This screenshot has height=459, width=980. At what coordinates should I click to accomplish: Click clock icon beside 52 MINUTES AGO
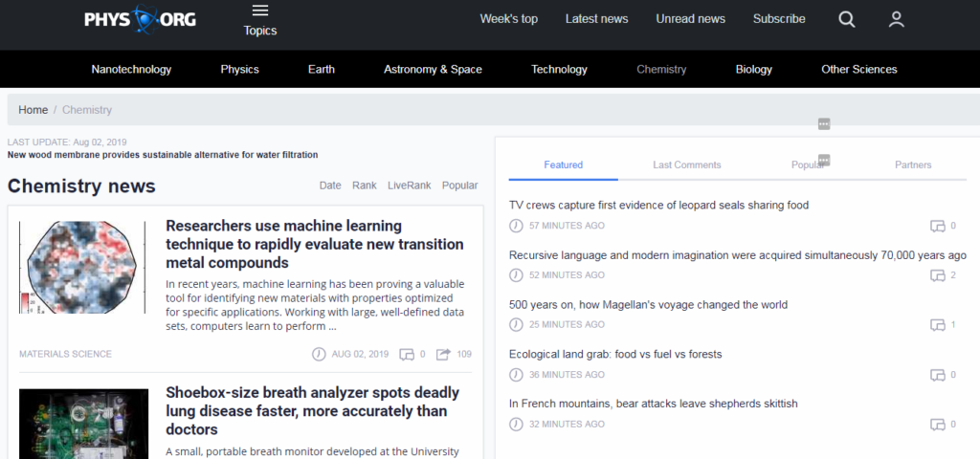[516, 274]
